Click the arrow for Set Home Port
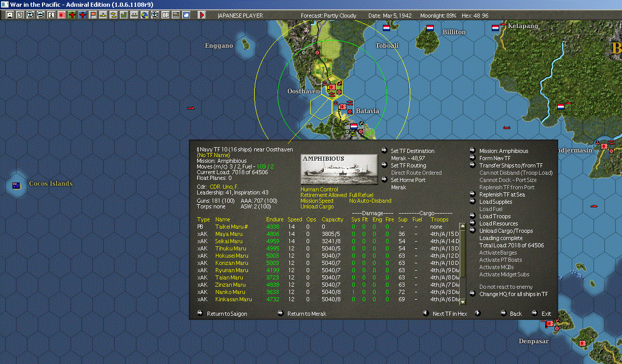The height and width of the screenshot is (364, 622). (384, 179)
